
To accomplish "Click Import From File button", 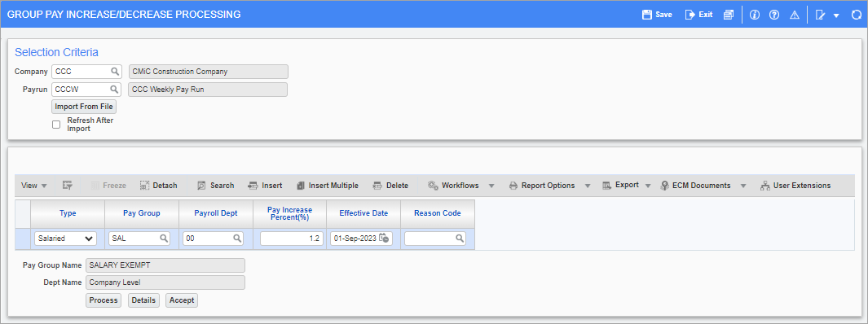I will coord(84,106).
